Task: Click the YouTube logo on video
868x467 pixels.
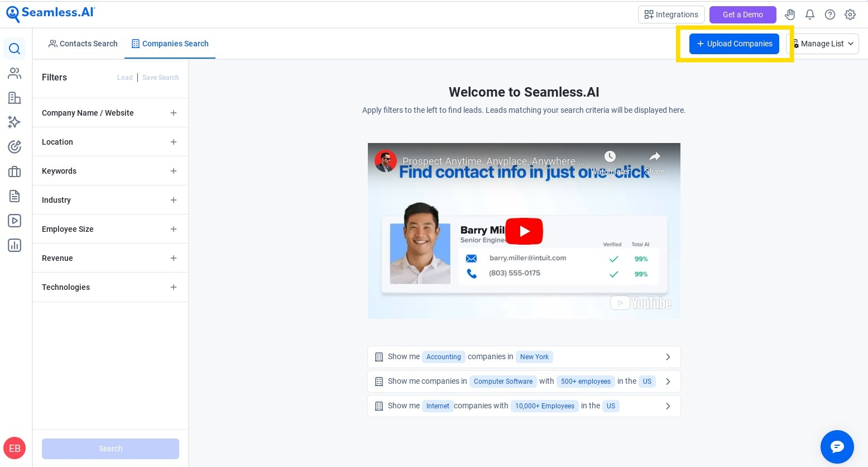Action: (641, 303)
